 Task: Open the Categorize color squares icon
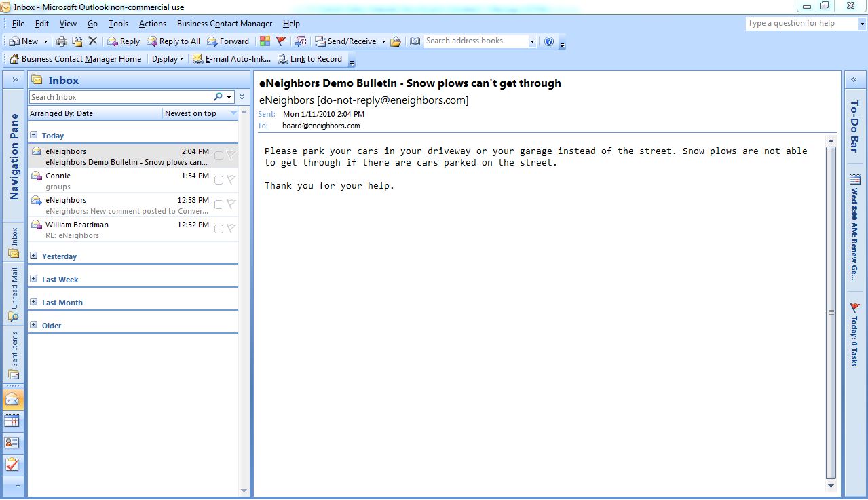(x=265, y=41)
